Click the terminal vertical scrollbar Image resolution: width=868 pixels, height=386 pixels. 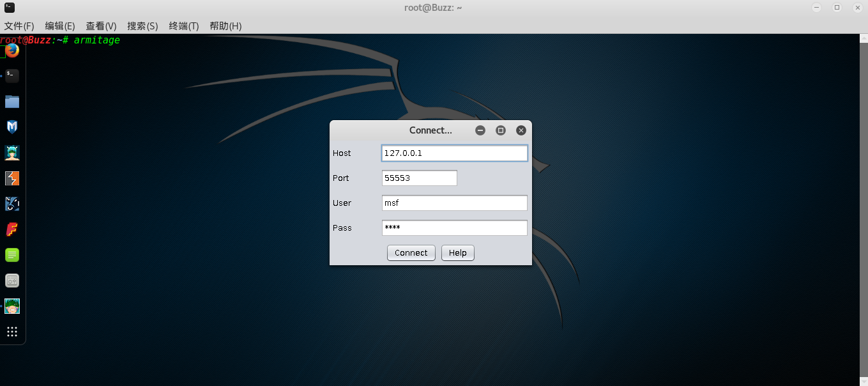coord(863,210)
